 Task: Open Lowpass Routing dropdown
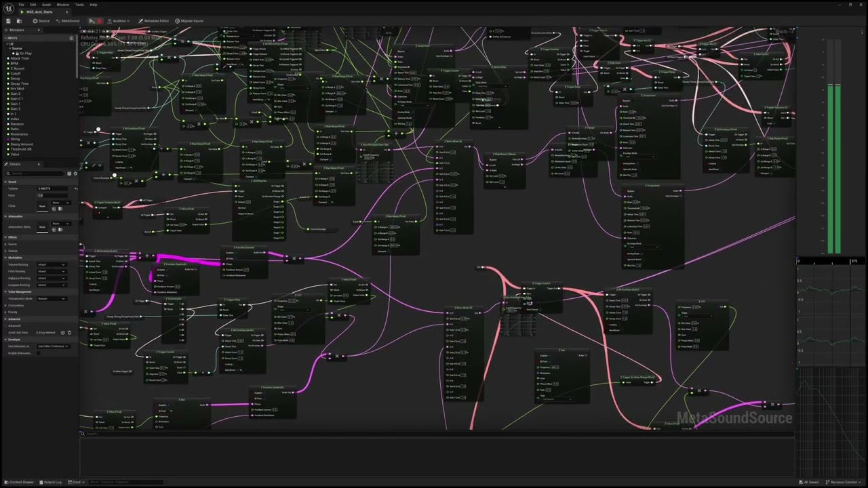[x=52, y=285]
